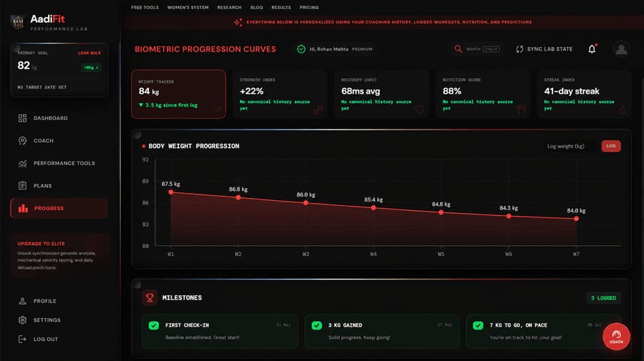Go to Dashboard page
Screen dimensions: 644x361
tap(59, 118)
